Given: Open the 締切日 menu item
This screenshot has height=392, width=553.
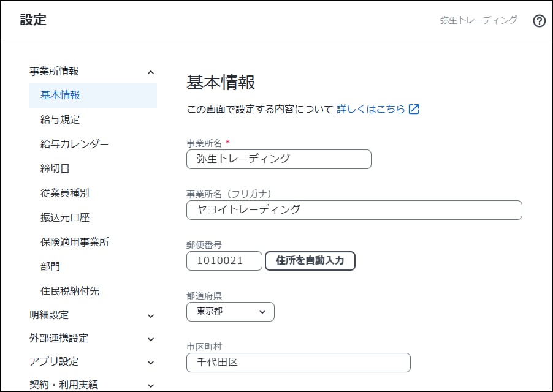Looking at the screenshot, I should [x=55, y=168].
